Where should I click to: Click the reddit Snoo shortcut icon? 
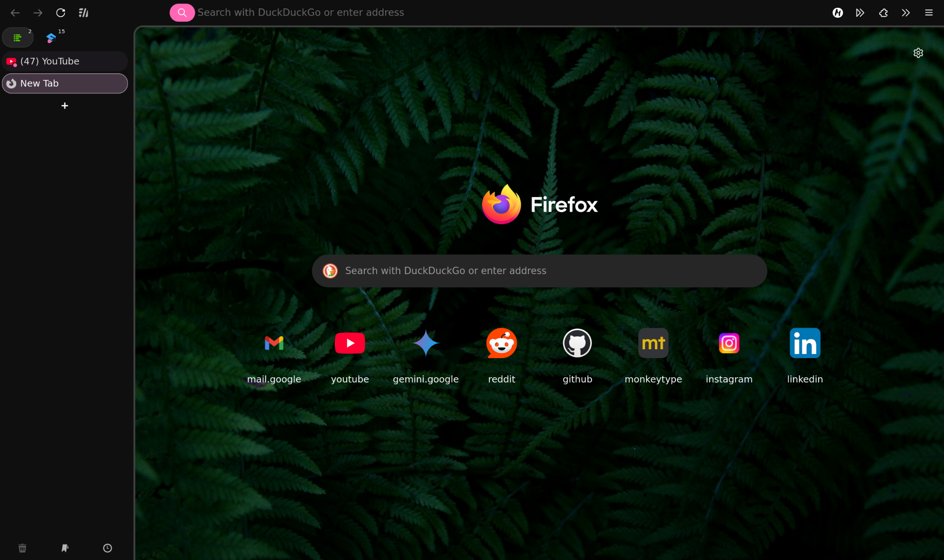[501, 343]
